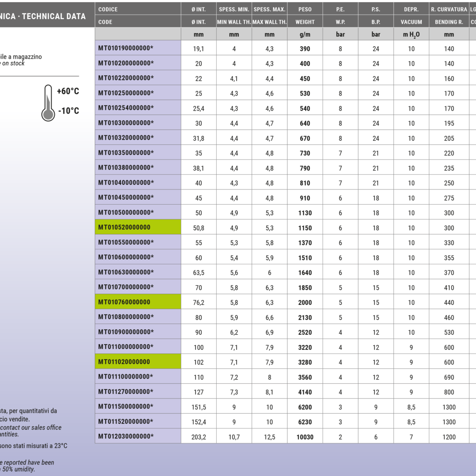Click the weight value 10030

tap(305, 437)
